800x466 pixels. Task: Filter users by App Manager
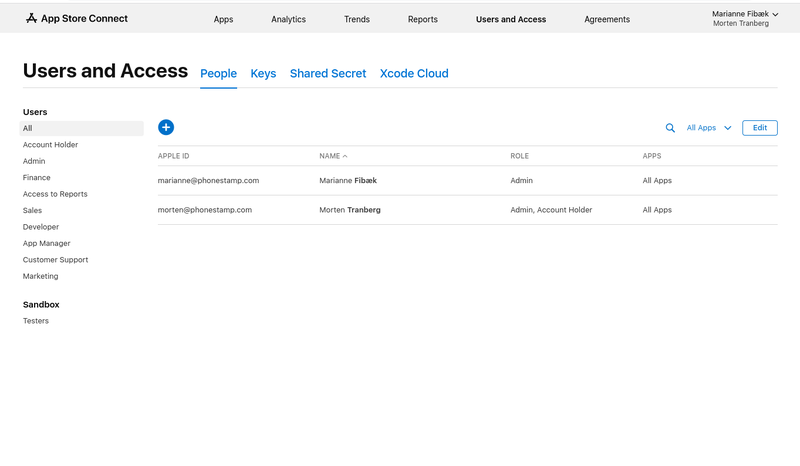(46, 243)
